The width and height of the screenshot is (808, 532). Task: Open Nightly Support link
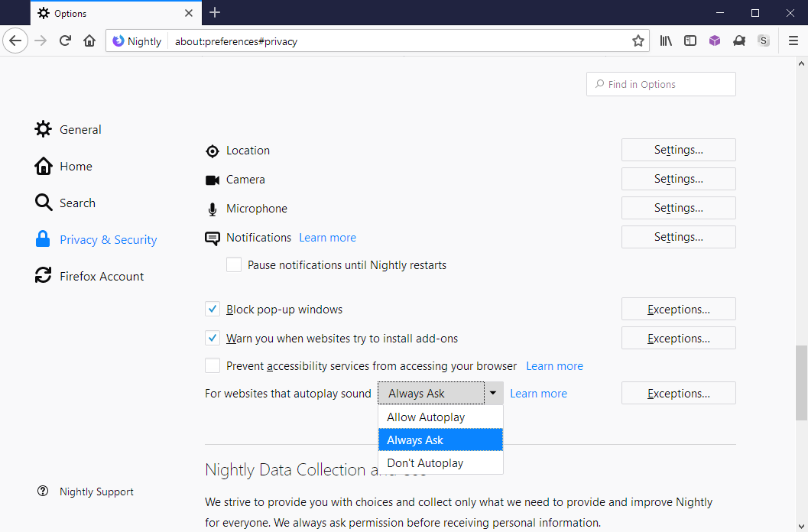point(96,491)
